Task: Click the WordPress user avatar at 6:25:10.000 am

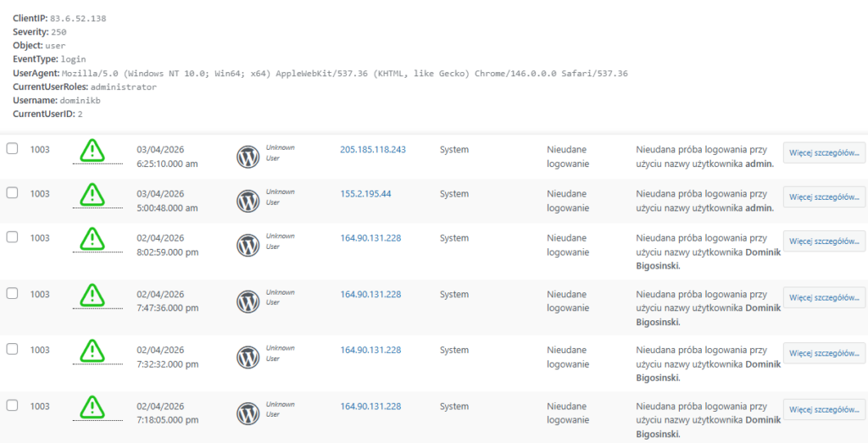Action: tap(248, 157)
